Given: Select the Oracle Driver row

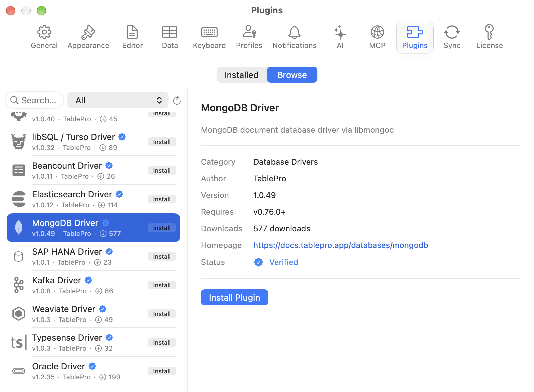Looking at the screenshot, I should [93, 371].
